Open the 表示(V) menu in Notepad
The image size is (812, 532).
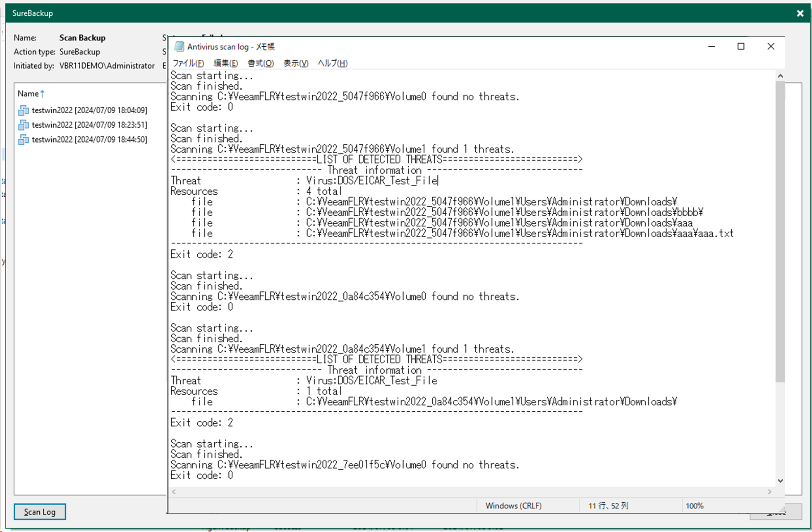296,63
